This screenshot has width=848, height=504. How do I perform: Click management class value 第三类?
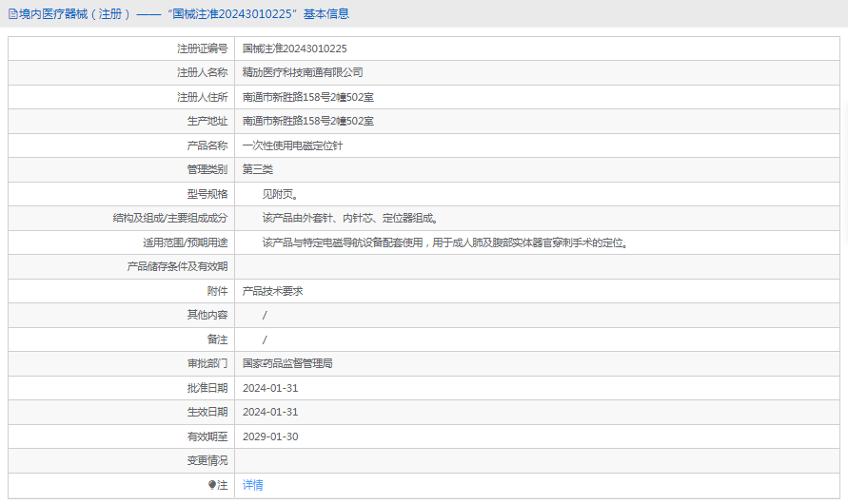(x=257, y=169)
